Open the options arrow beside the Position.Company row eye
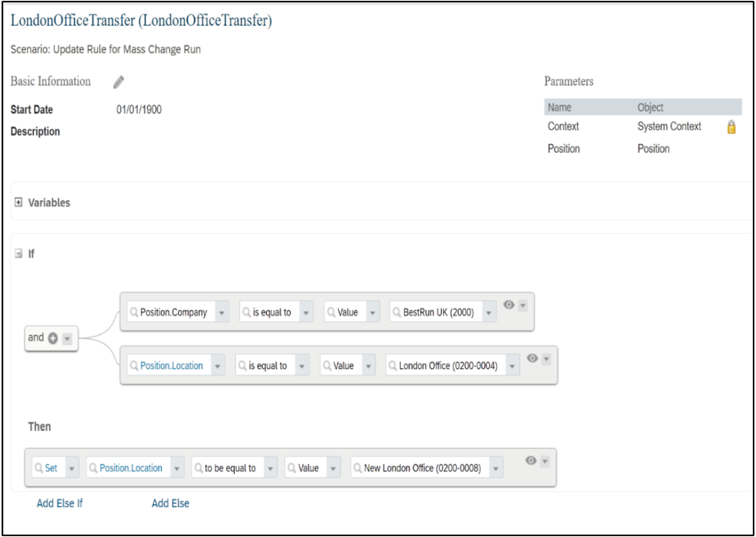756x537 pixels. pos(523,306)
